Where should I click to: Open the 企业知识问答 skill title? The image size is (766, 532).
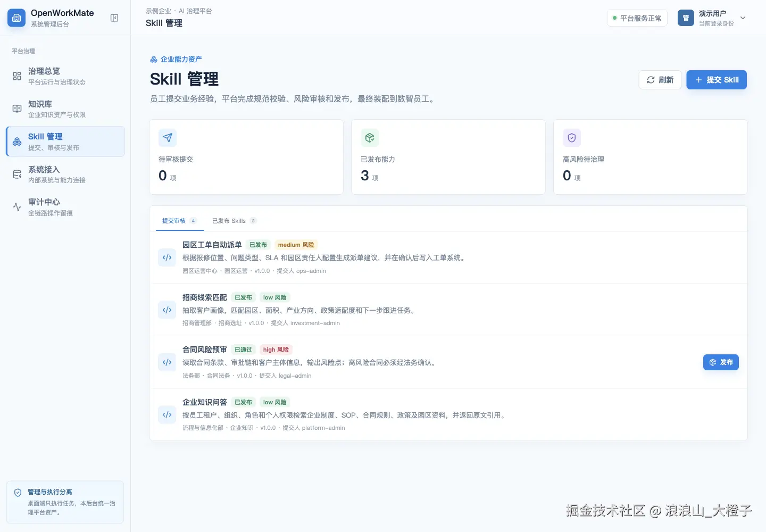(204, 402)
